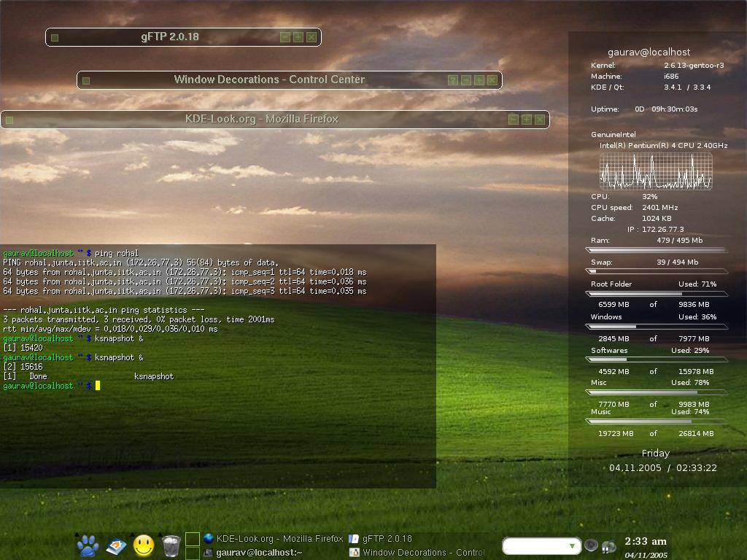Click kernel version 2.6.13-gentoo-r3

(x=694, y=65)
